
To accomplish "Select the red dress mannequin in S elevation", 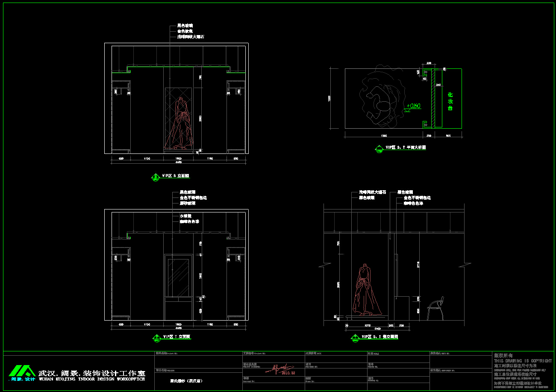I will (x=179, y=124).
